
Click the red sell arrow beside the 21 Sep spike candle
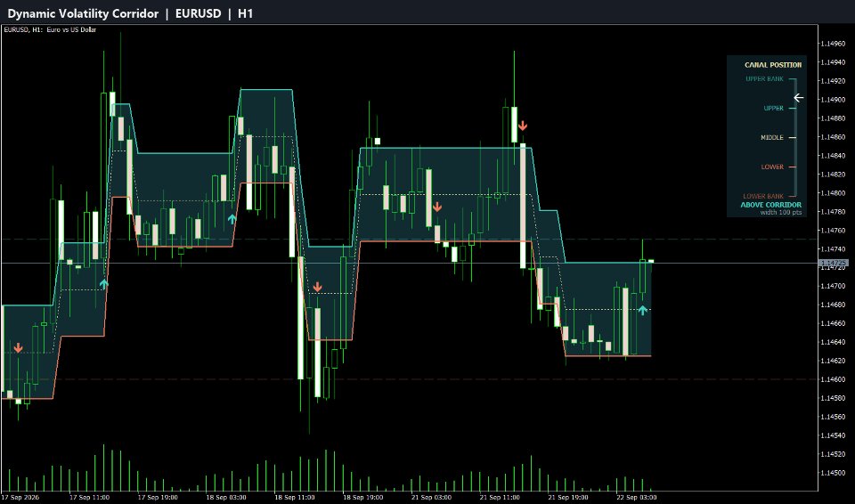pos(523,126)
